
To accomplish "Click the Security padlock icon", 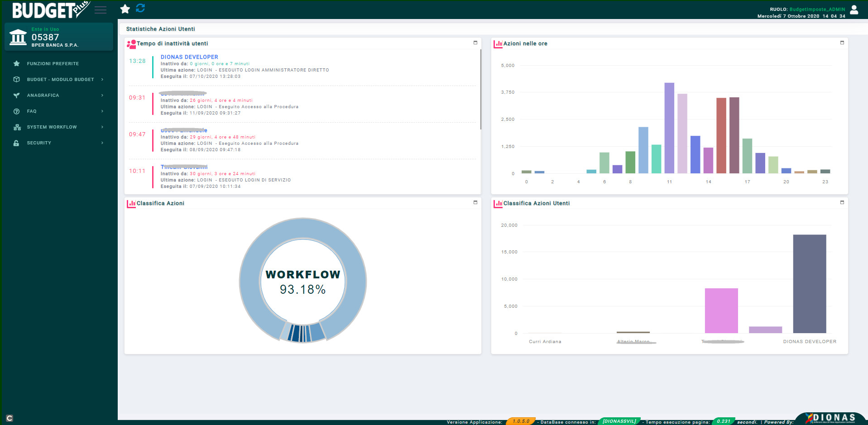I will (x=16, y=143).
